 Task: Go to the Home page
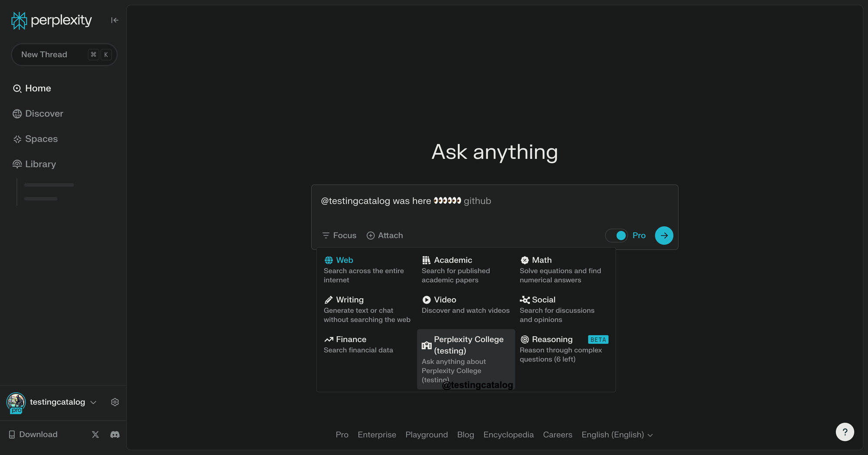point(32,88)
